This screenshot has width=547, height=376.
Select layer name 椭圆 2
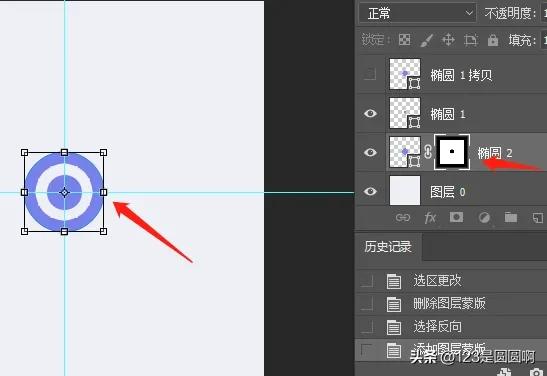[495, 153]
